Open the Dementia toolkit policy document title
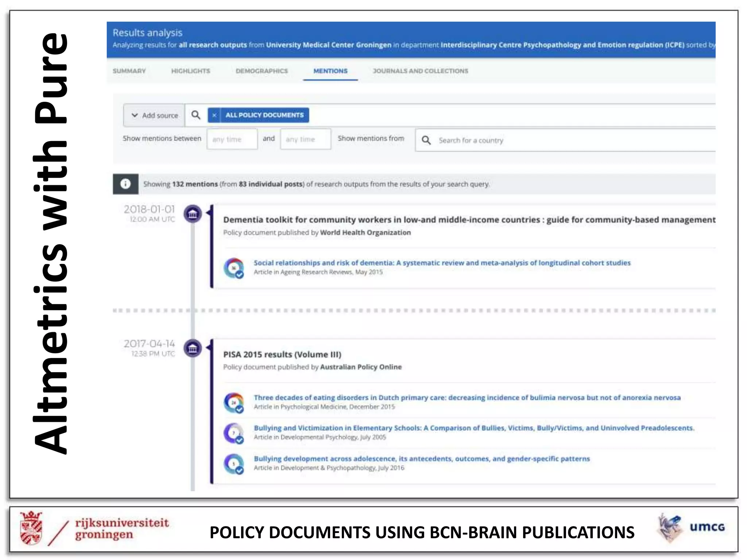747x560 pixels. pyautogui.click(x=469, y=219)
